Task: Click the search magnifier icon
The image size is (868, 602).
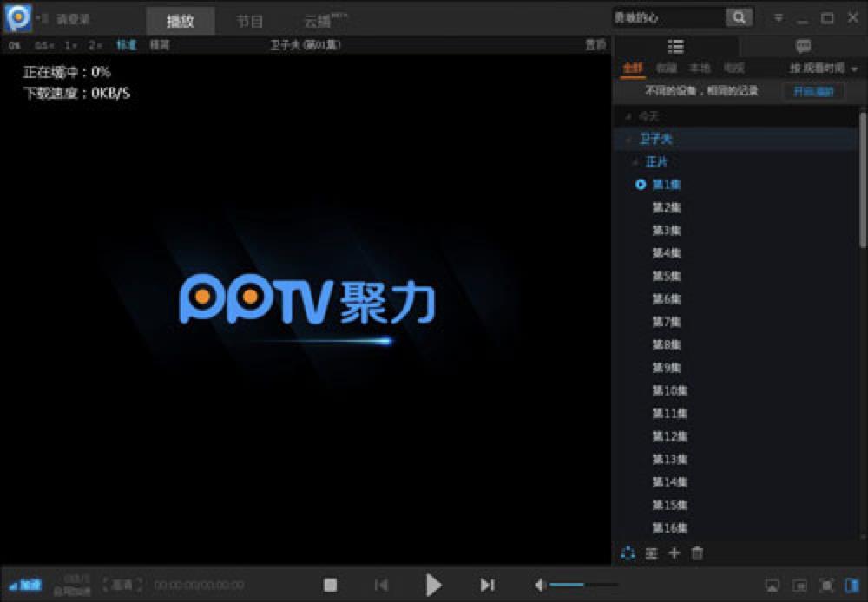Action: [x=739, y=17]
